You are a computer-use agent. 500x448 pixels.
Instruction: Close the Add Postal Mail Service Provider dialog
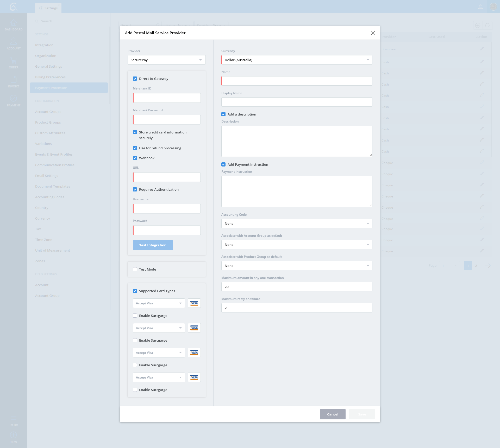coord(373,33)
